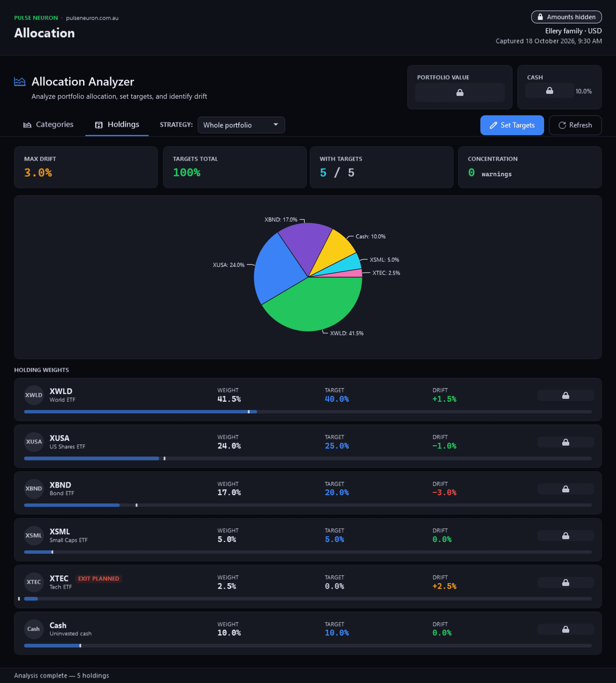The image size is (616, 683).
Task: Click the XUSA ticker avatar
Action: [34, 441]
